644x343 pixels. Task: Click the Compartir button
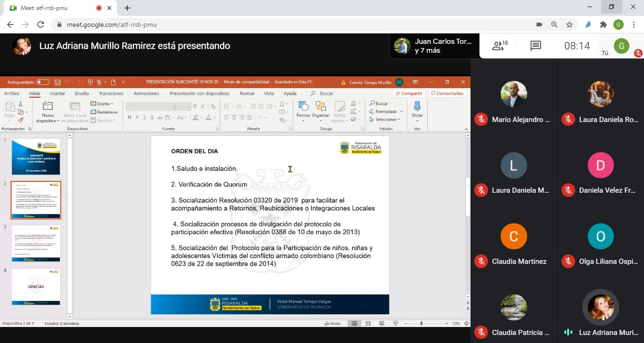(408, 93)
